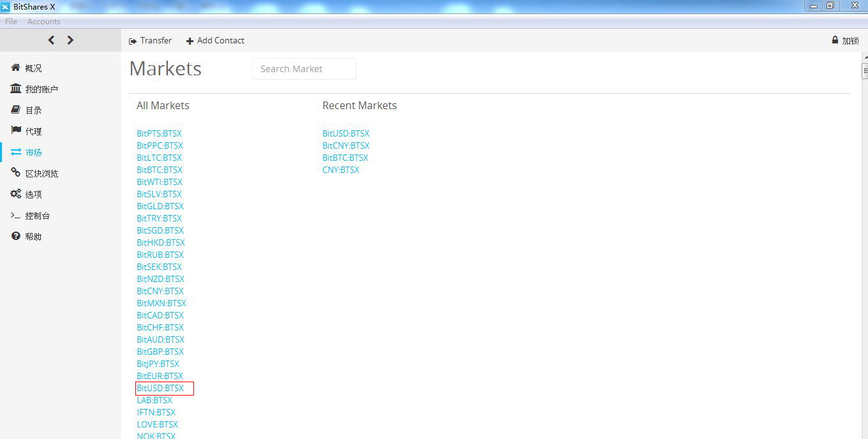Open BitNZD:BTSX market link
The image size is (868, 439).
pos(160,279)
